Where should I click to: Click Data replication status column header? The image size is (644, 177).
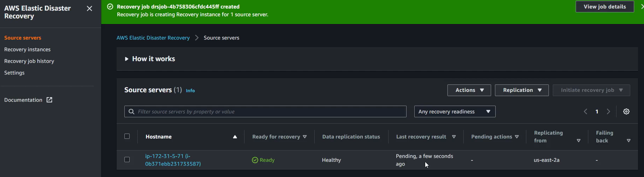tap(351, 137)
